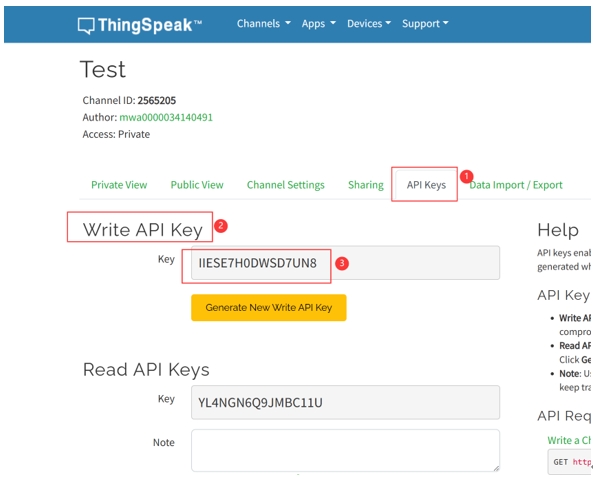The height and width of the screenshot is (479, 593).
Task: Click the Channel ID 2565205 text
Action: [129, 100]
